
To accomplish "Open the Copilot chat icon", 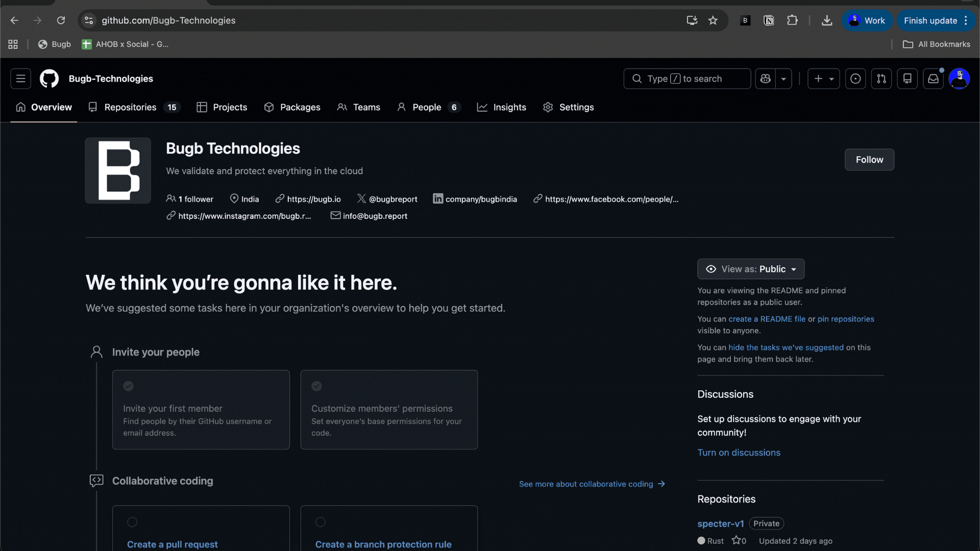I will pyautogui.click(x=765, y=79).
